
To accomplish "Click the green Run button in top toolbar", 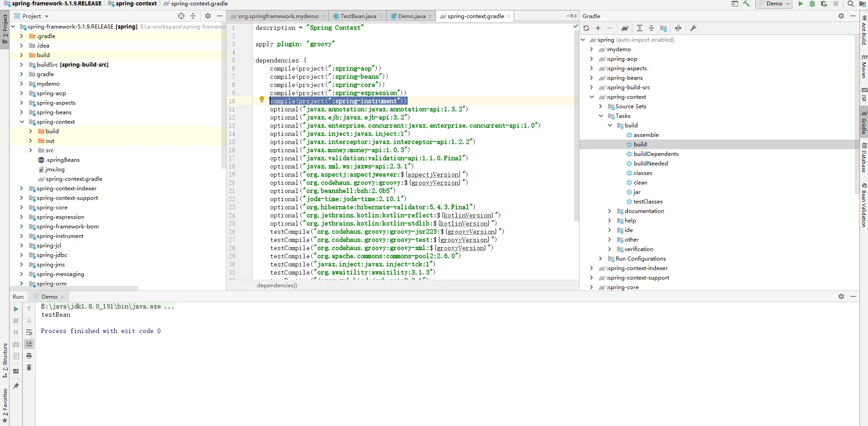I will point(800,4).
